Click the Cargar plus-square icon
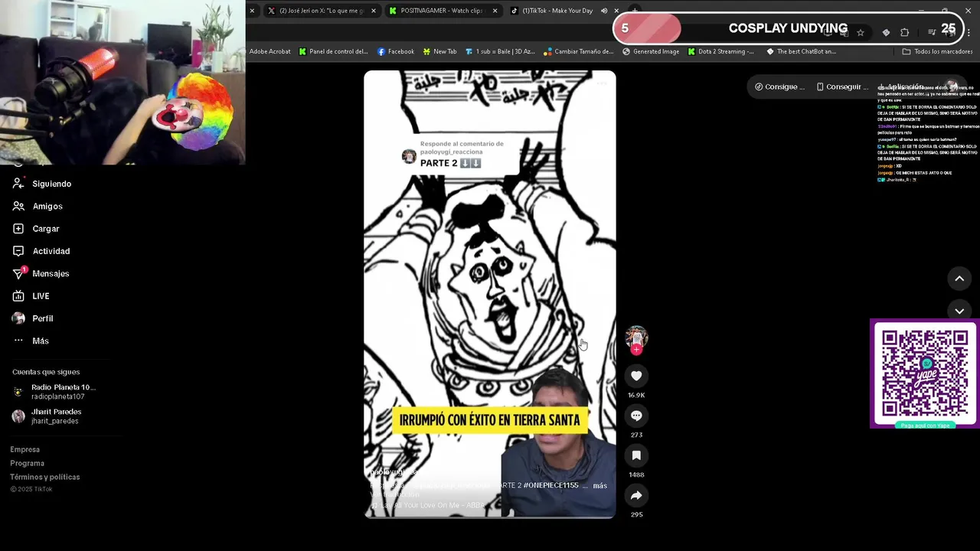 pos(18,228)
